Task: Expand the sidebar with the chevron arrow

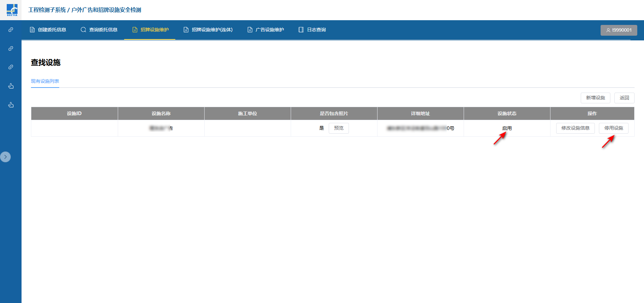Action: (x=5, y=157)
